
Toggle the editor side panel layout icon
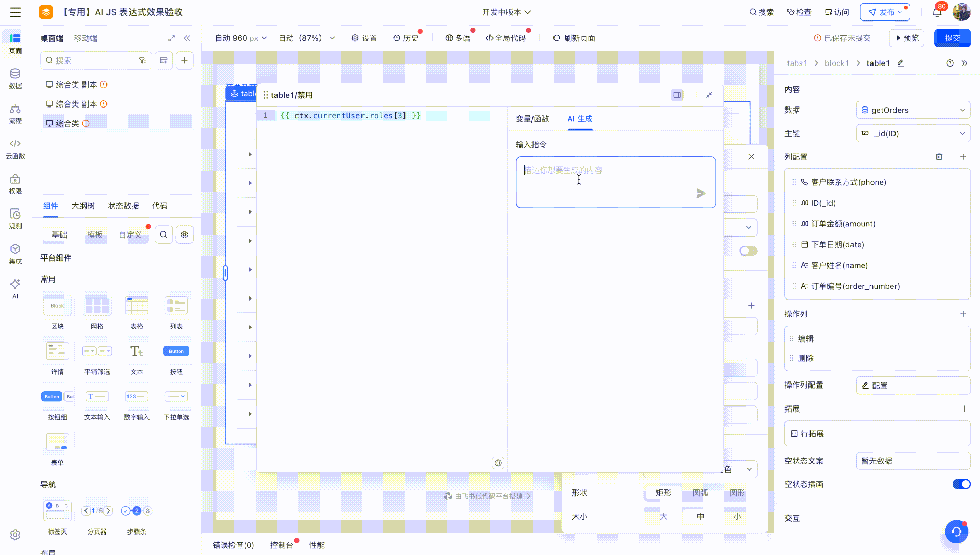[x=677, y=95]
